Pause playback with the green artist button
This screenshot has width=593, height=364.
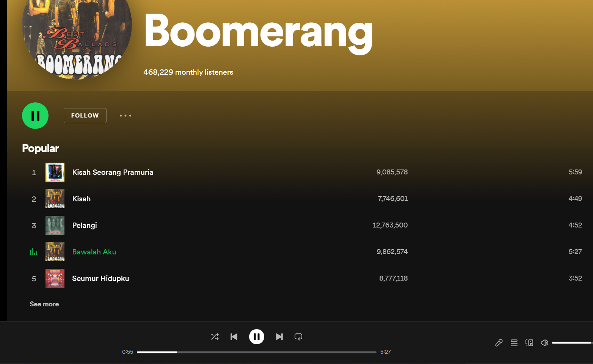(x=35, y=116)
